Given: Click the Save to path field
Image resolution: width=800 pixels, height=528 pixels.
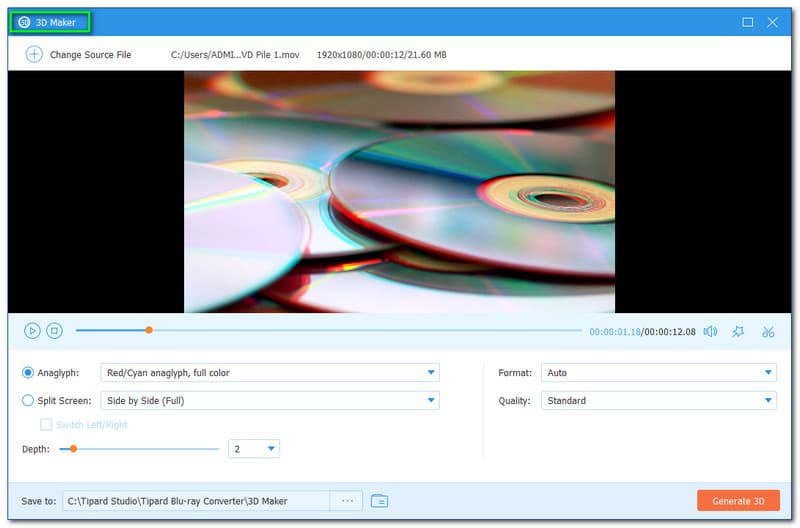Looking at the screenshot, I should (196, 500).
